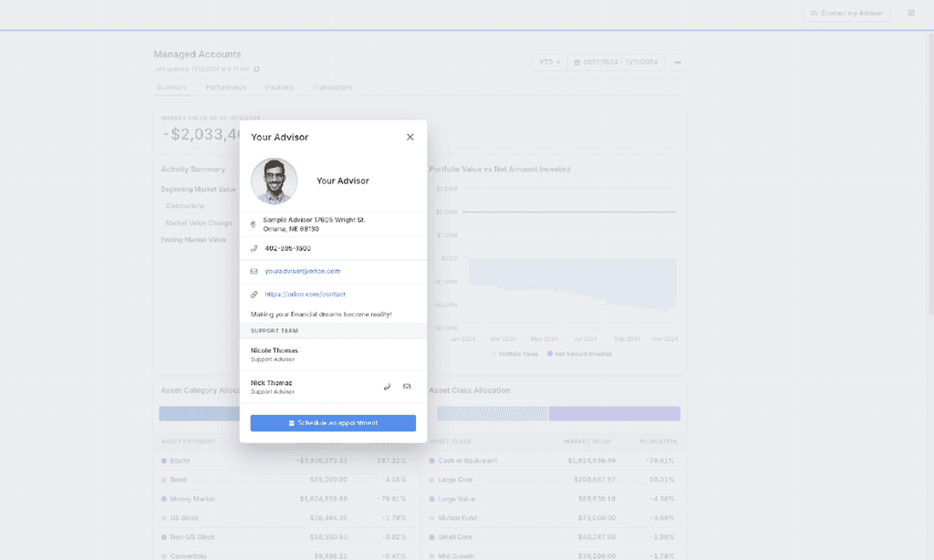Click Large Core asset class row
The width and height of the screenshot is (934, 560).
coord(554,480)
